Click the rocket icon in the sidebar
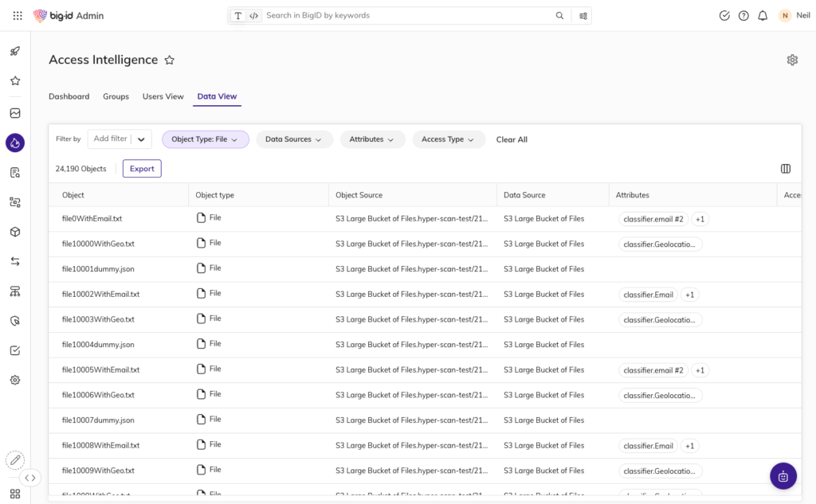 point(15,52)
